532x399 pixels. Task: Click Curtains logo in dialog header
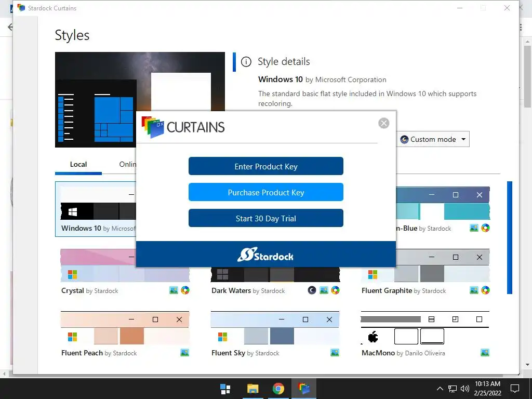point(183,127)
